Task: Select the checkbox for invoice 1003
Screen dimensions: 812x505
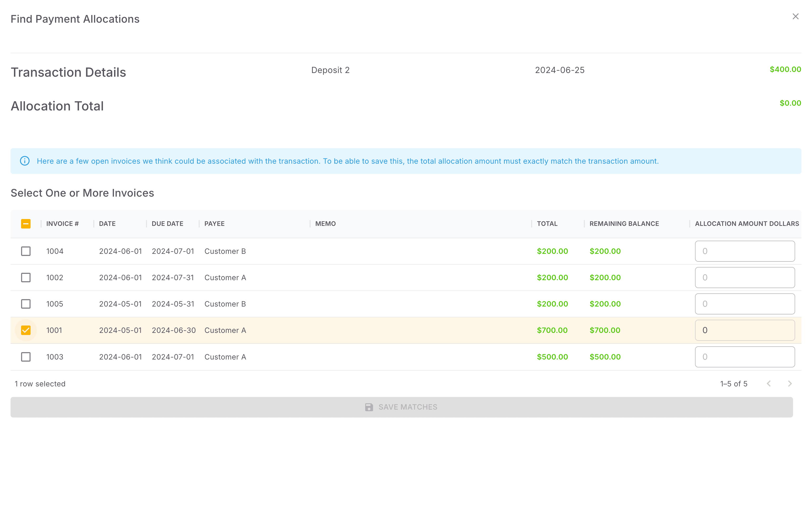Action: [26, 357]
